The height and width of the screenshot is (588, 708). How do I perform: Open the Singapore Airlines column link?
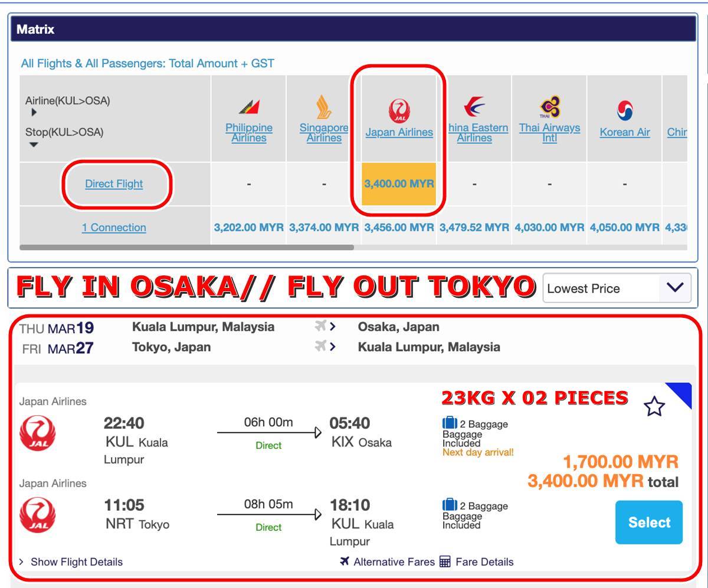coord(324,133)
